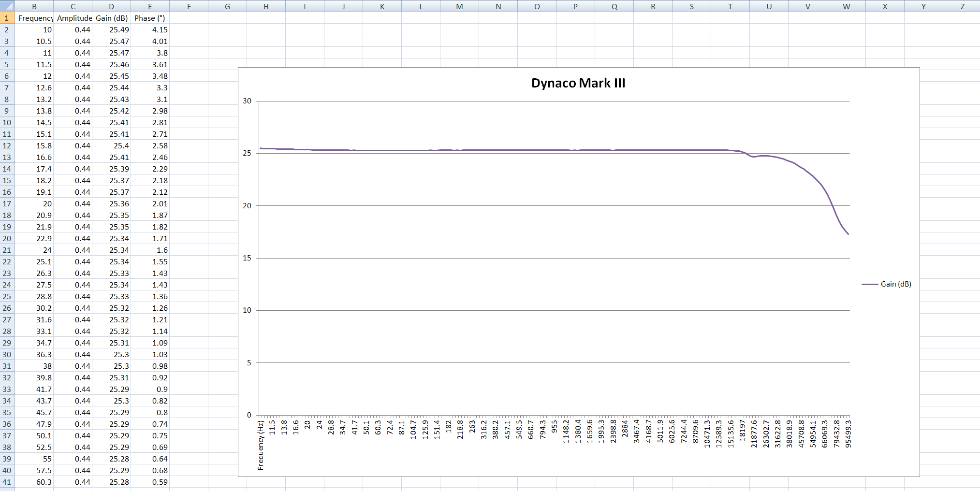Select row 30 header

pyautogui.click(x=7, y=354)
